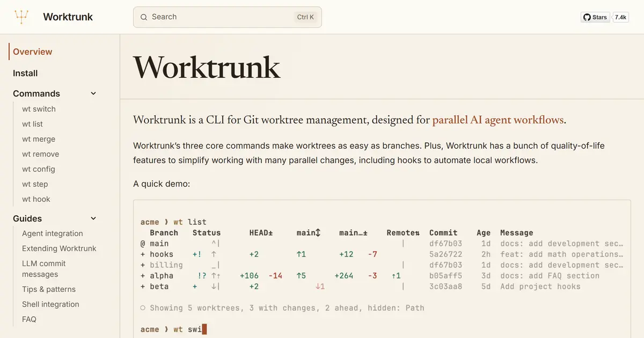Open the wt remove command page
This screenshot has width=644, height=338.
40,154
